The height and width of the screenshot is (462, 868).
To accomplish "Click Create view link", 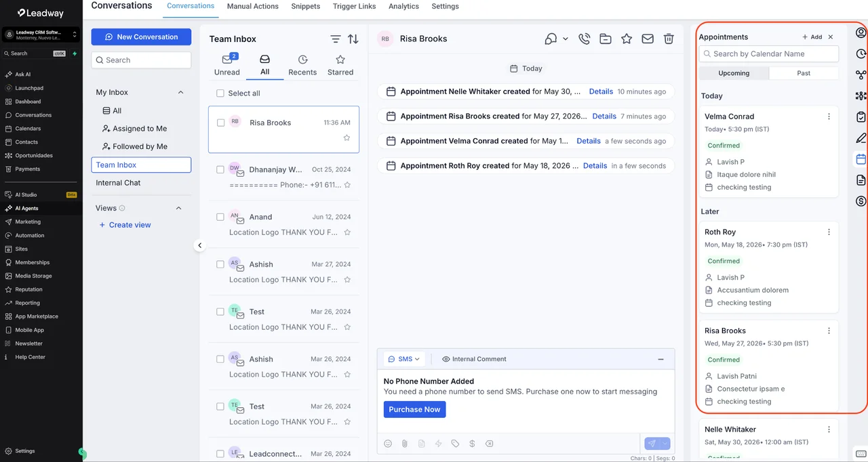I will click(125, 225).
